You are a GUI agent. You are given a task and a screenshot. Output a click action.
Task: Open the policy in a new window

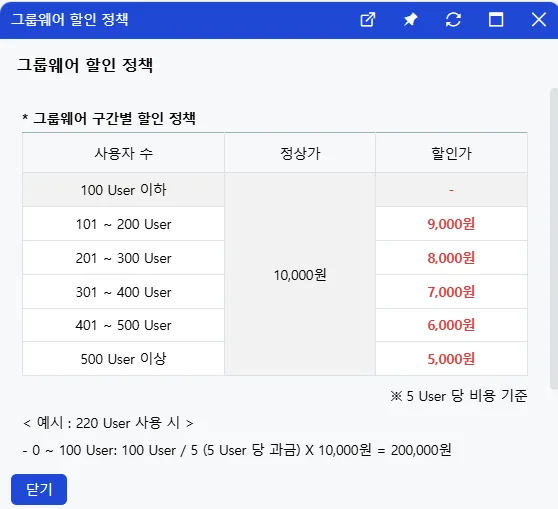tap(368, 20)
